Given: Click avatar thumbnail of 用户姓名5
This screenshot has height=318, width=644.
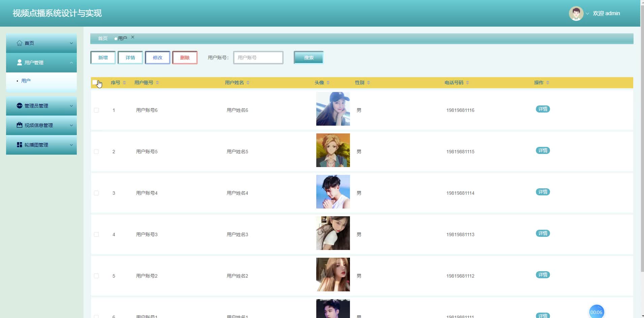Looking at the screenshot, I should (x=333, y=150).
